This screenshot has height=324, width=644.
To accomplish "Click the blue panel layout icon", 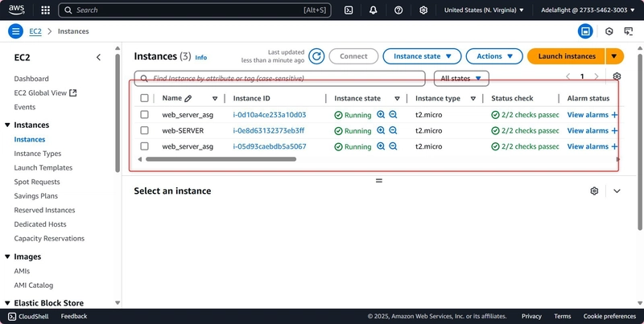I will coord(585,31).
